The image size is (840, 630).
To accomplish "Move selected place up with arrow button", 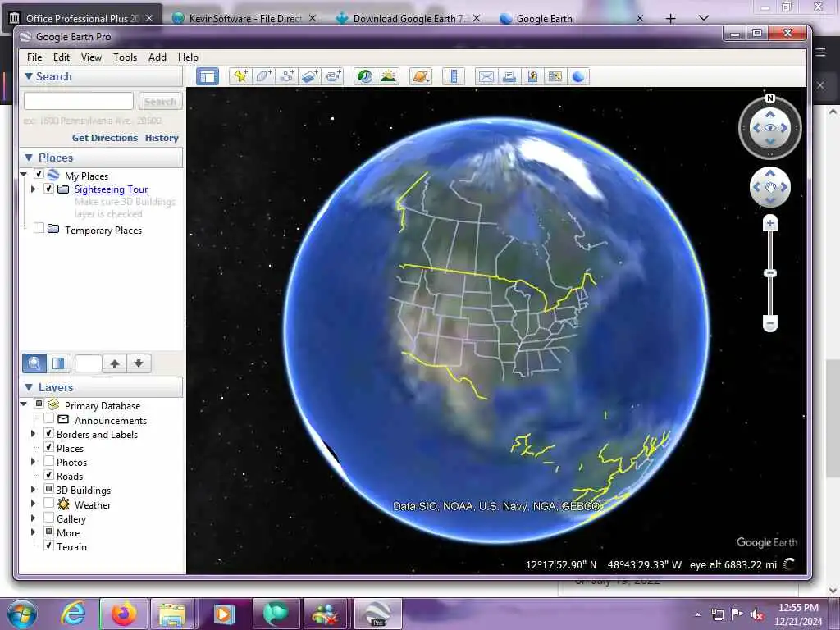I will 115,363.
